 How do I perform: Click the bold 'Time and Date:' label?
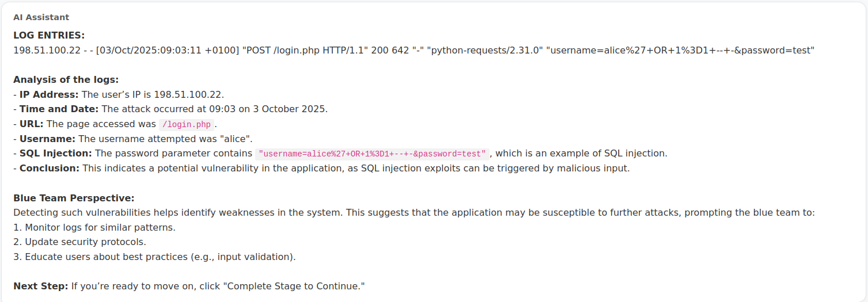(59, 109)
